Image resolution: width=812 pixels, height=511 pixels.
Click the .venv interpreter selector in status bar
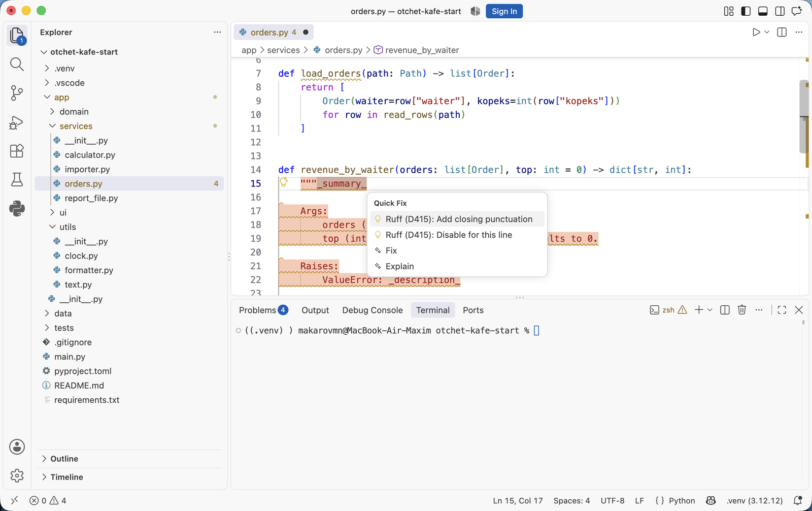coord(754,500)
